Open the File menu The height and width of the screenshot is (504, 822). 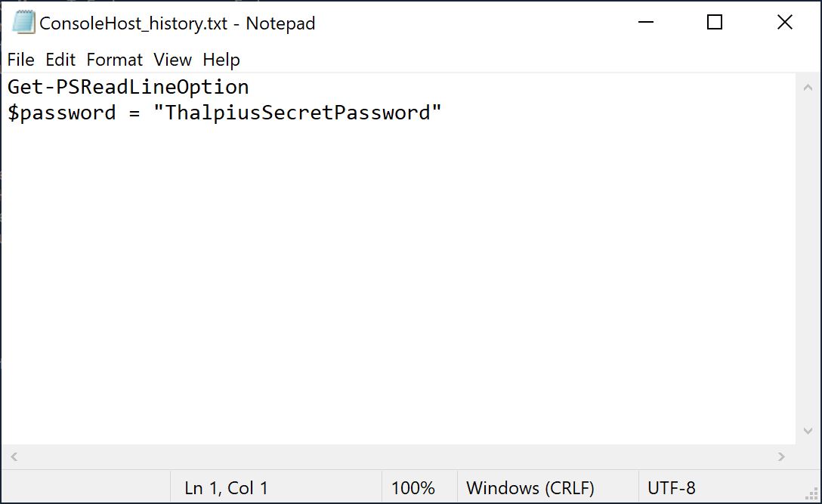coord(20,60)
